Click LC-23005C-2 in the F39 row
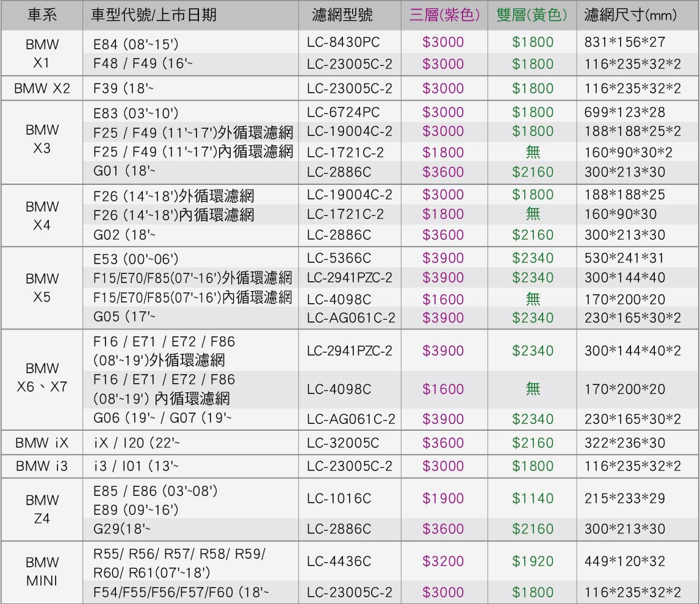This screenshot has height=604, width=700. tap(350, 88)
